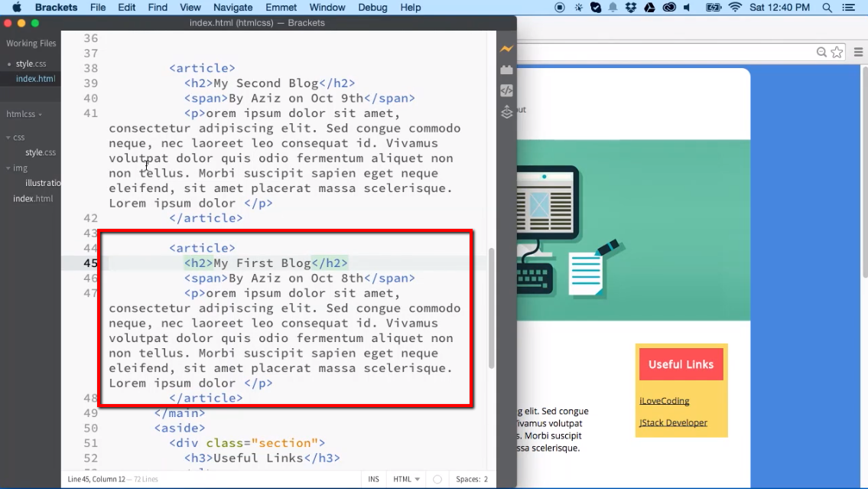This screenshot has width=868, height=489.
Task: Click the Dropbox icon in the menu bar
Action: 630,8
